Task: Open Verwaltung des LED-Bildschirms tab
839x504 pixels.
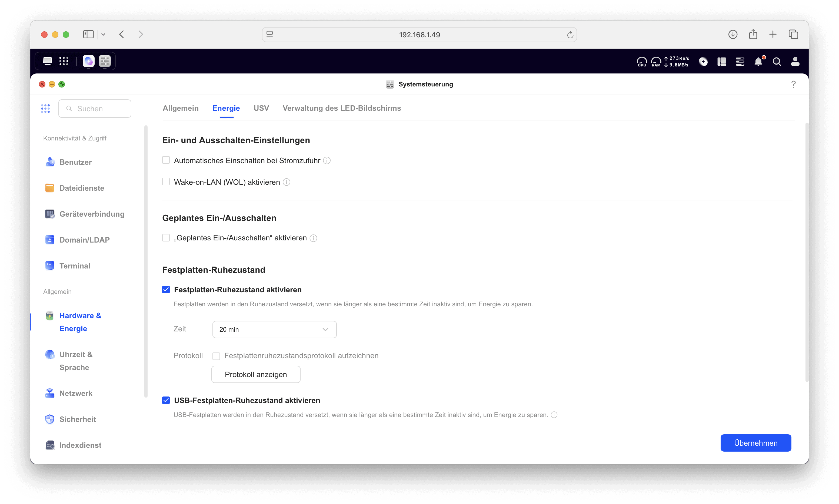Action: point(341,108)
